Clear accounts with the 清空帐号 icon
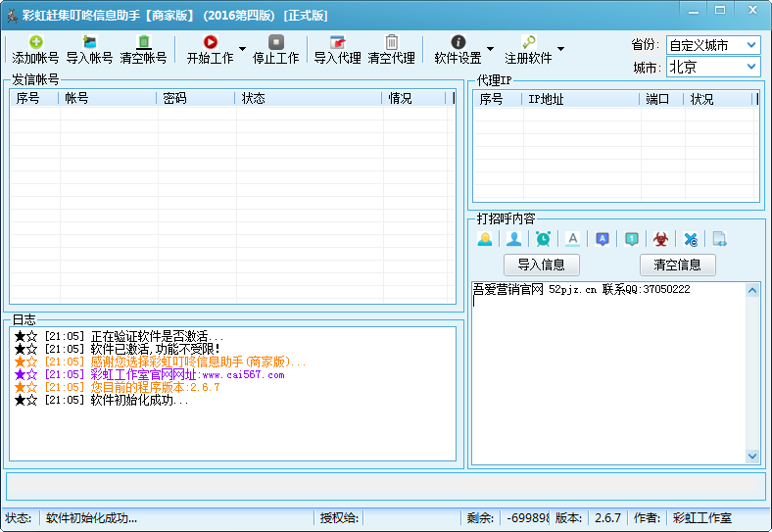 point(143,43)
